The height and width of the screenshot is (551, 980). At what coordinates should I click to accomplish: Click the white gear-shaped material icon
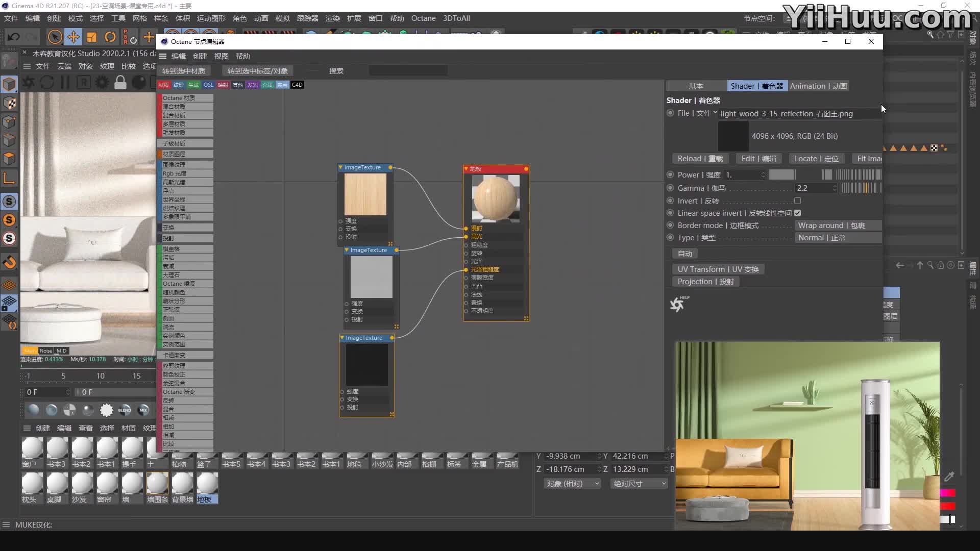pos(106,410)
